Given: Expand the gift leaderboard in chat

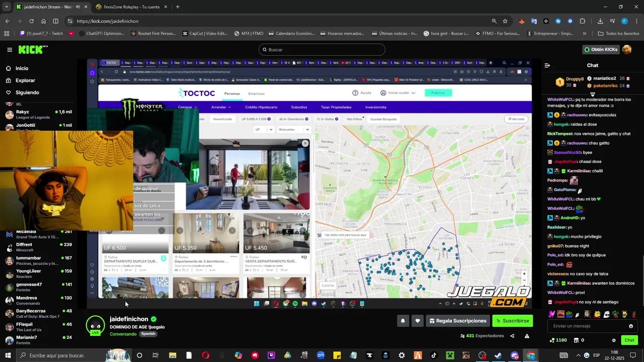Looking at the screenshot, I should [593, 95].
